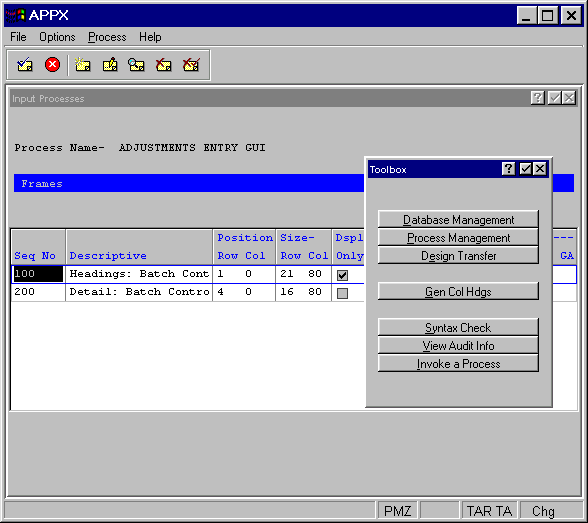Click the View Audit Info button
The width and height of the screenshot is (588, 523).
click(x=458, y=345)
